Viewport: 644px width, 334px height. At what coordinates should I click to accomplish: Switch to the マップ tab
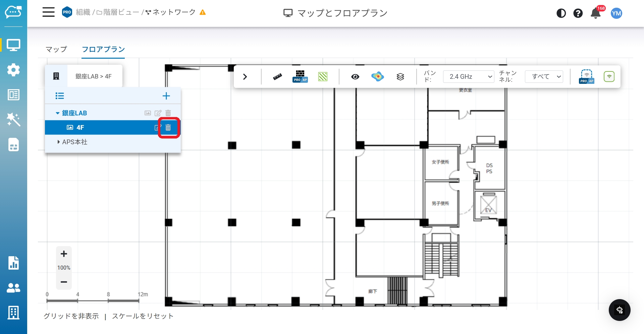click(x=56, y=50)
